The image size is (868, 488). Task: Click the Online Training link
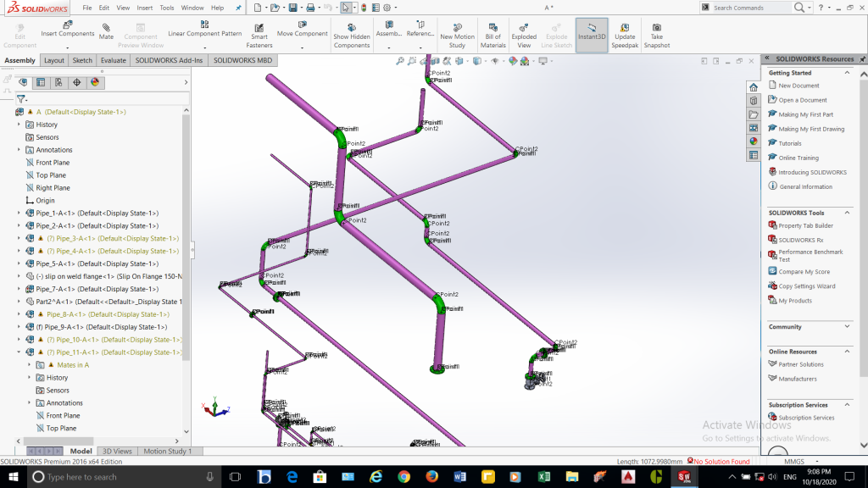click(x=798, y=158)
